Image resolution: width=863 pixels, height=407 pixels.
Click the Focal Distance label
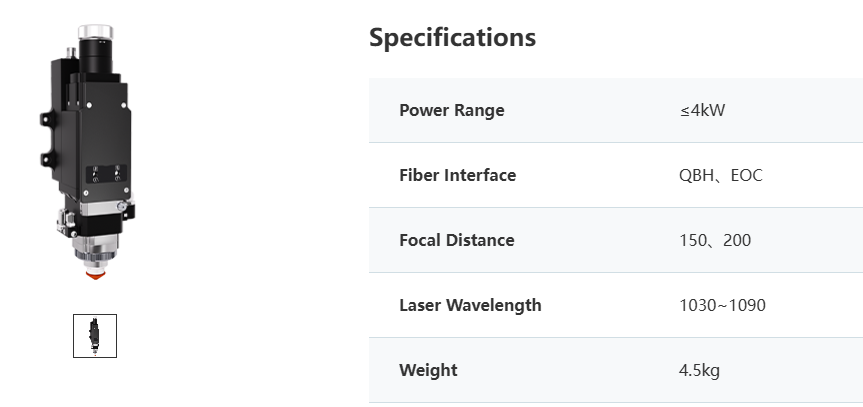point(457,240)
